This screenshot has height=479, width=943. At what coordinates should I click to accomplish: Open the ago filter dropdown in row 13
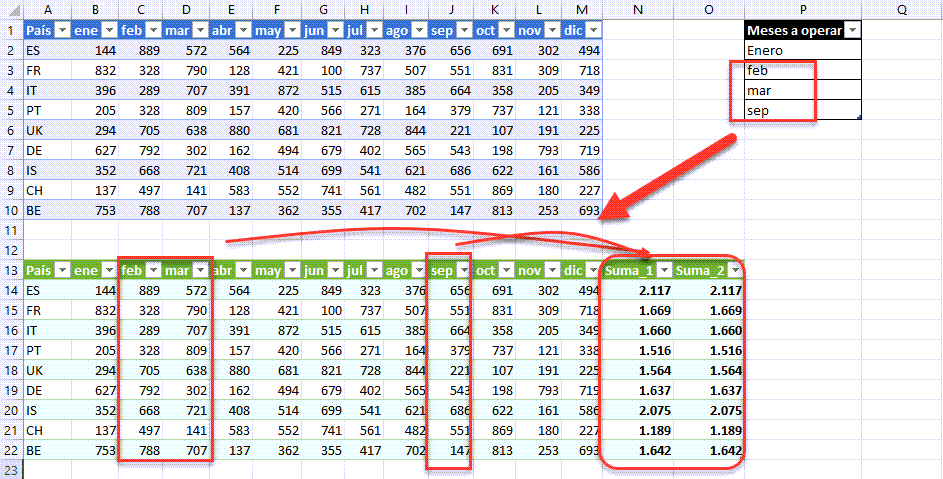[420, 271]
